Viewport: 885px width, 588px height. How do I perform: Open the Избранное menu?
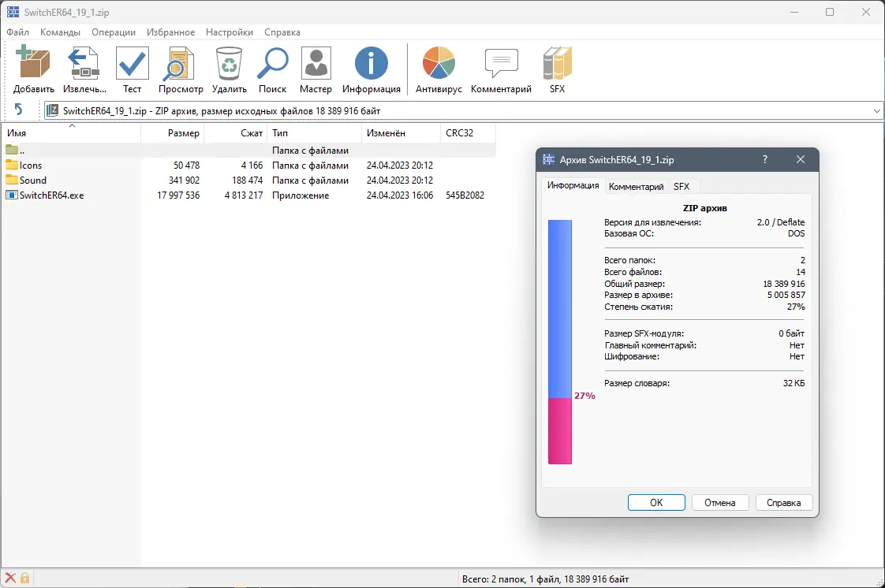(170, 32)
